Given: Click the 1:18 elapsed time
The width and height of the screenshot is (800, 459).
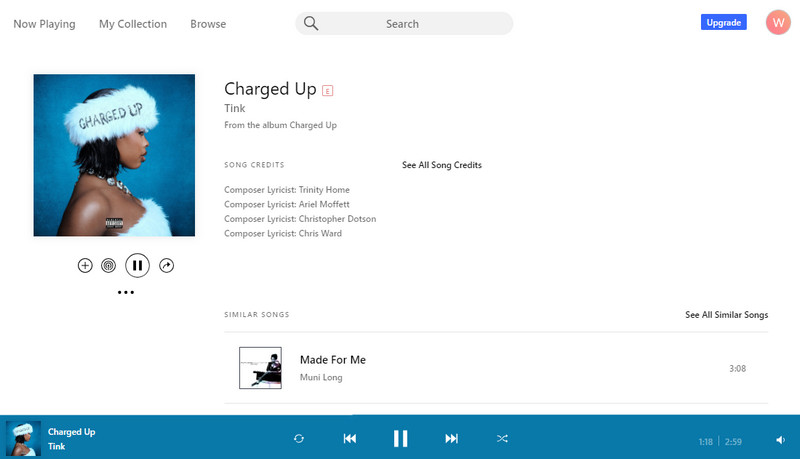Looking at the screenshot, I should (x=706, y=442).
